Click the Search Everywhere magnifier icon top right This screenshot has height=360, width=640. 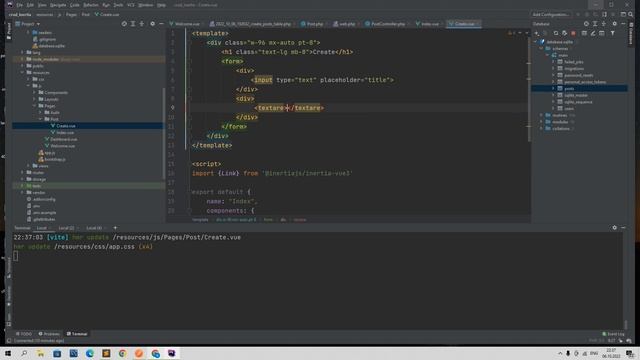[x=631, y=14]
